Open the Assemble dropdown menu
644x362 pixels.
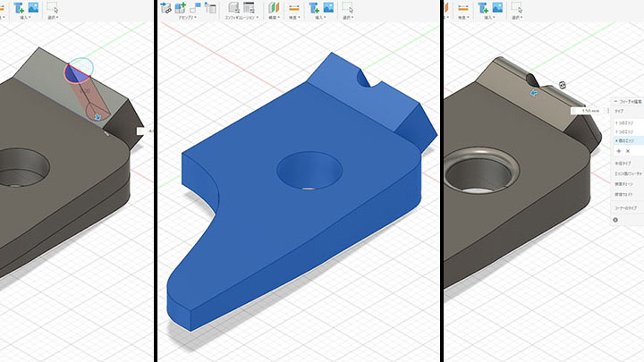click(187, 17)
